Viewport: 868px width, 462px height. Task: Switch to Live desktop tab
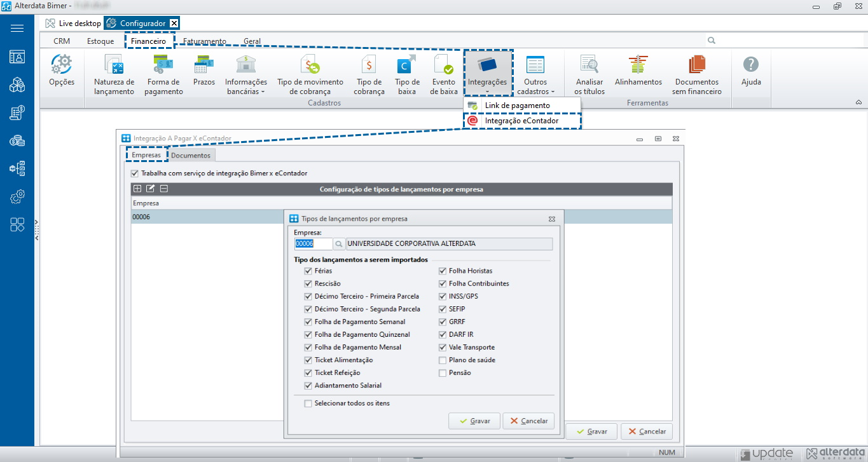[x=73, y=23]
